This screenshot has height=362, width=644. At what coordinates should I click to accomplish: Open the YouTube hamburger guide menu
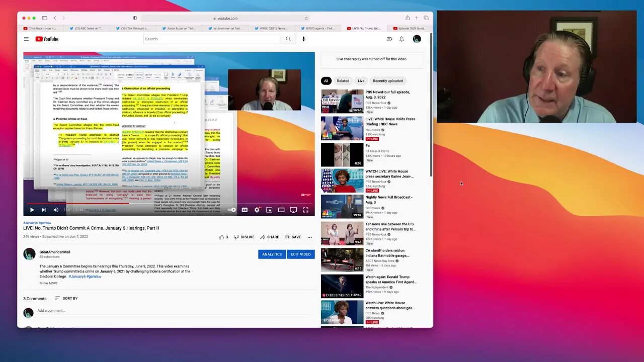[x=26, y=39]
